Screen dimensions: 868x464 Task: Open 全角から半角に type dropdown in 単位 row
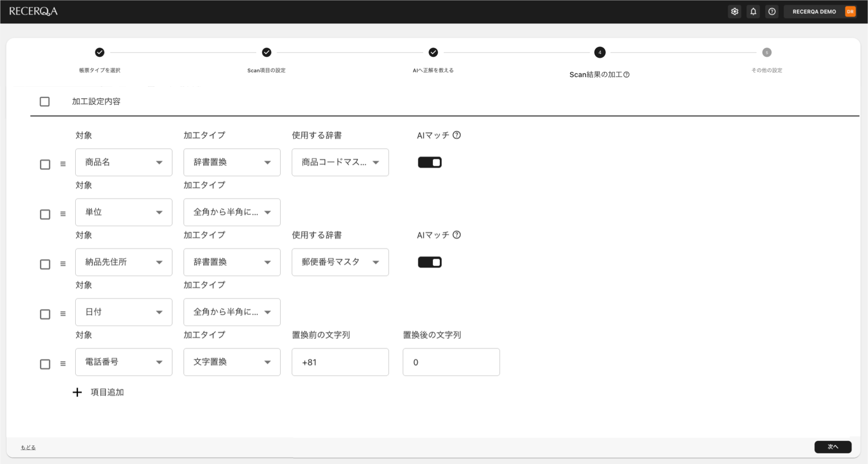click(x=232, y=212)
